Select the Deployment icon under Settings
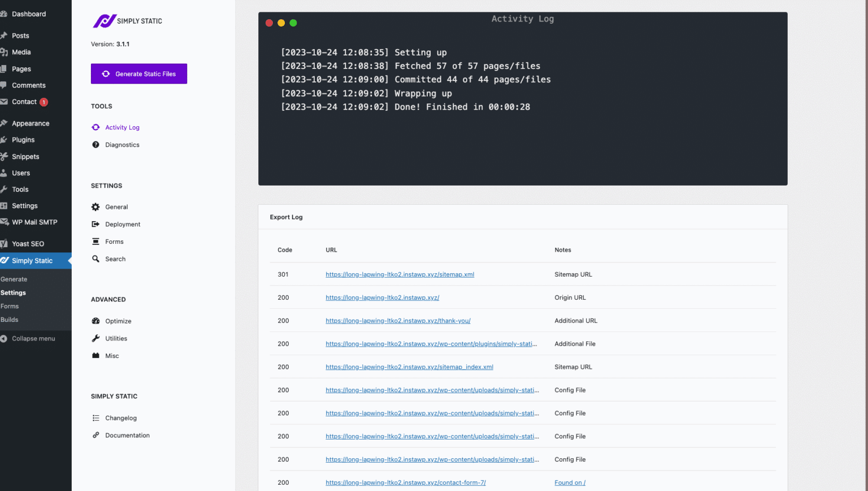Screen dimensions: 868x491 tap(96, 224)
